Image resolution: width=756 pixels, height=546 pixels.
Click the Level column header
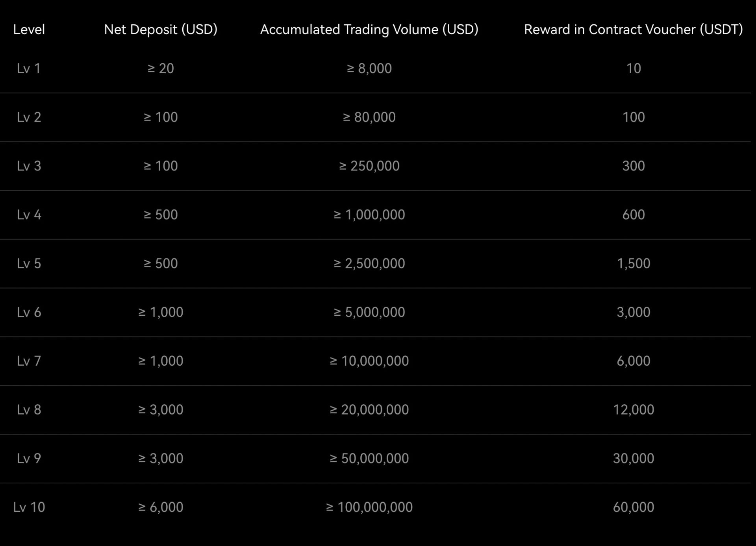pos(29,30)
